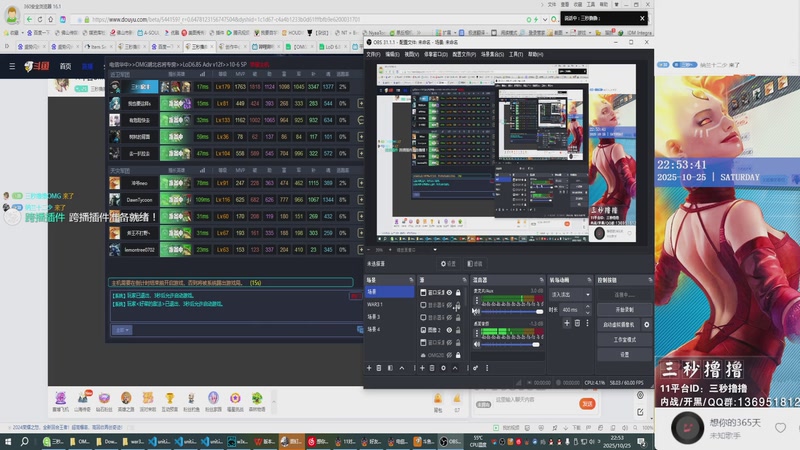Viewport: 800px width, 450px height.
Task: Enable 工作室模式 in OBS
Action: coord(624,339)
